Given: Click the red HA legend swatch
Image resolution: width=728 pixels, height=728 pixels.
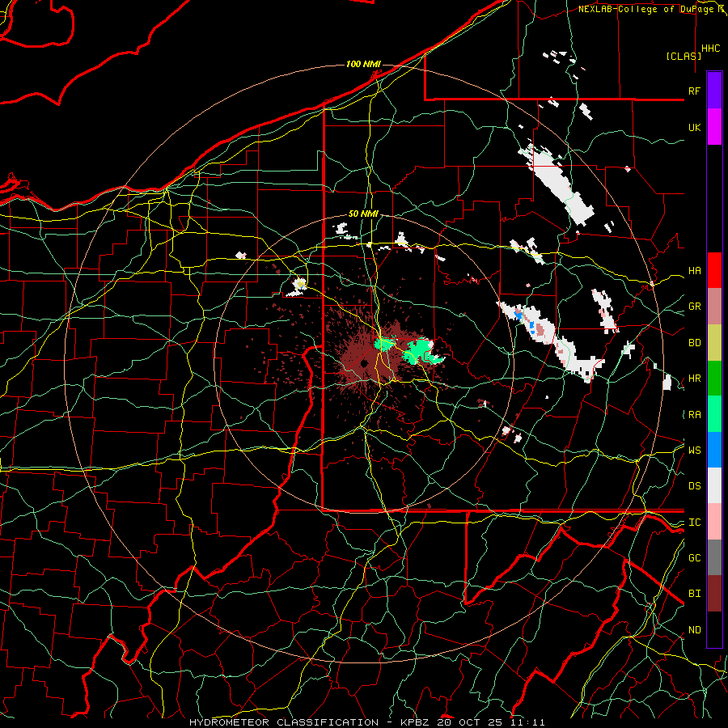Looking at the screenshot, I should pyautogui.click(x=714, y=270).
